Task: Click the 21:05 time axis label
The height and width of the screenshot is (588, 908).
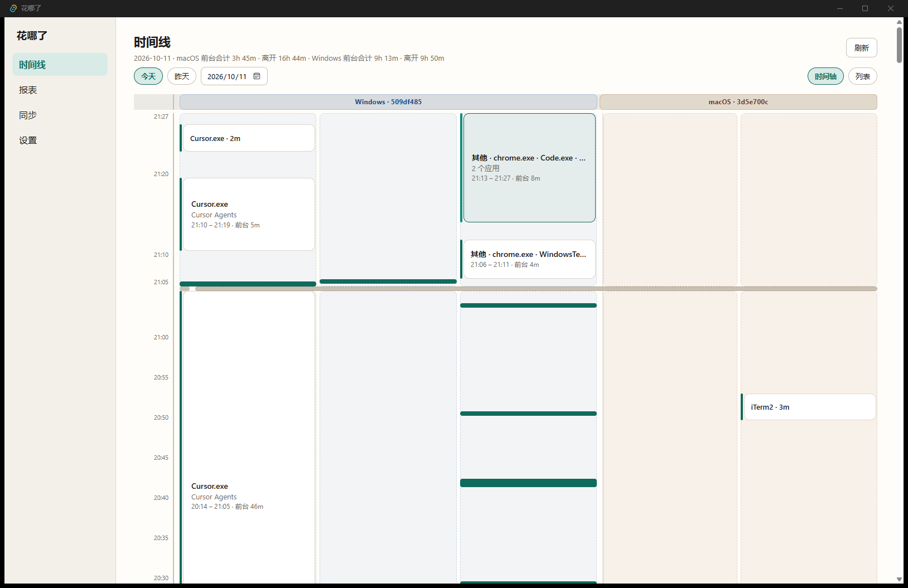Action: [161, 282]
